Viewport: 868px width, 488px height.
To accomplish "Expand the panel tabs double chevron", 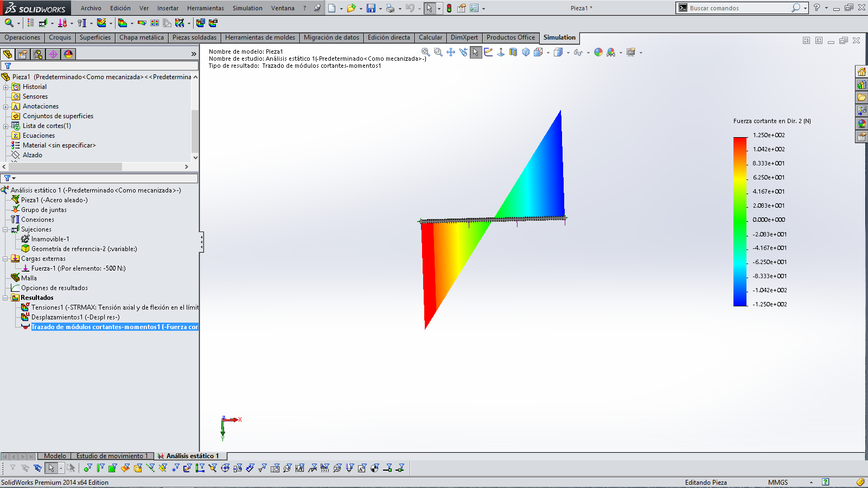I will (194, 54).
